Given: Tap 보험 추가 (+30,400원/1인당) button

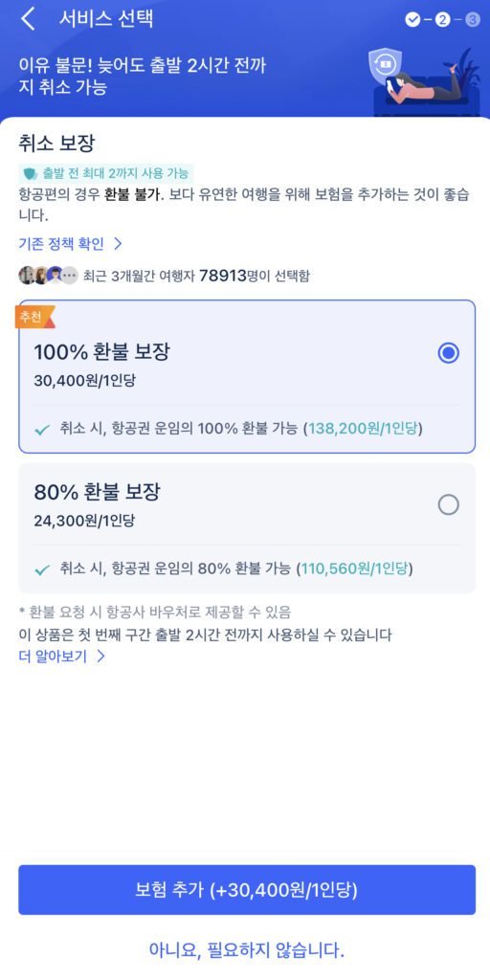Looking at the screenshot, I should (247, 890).
